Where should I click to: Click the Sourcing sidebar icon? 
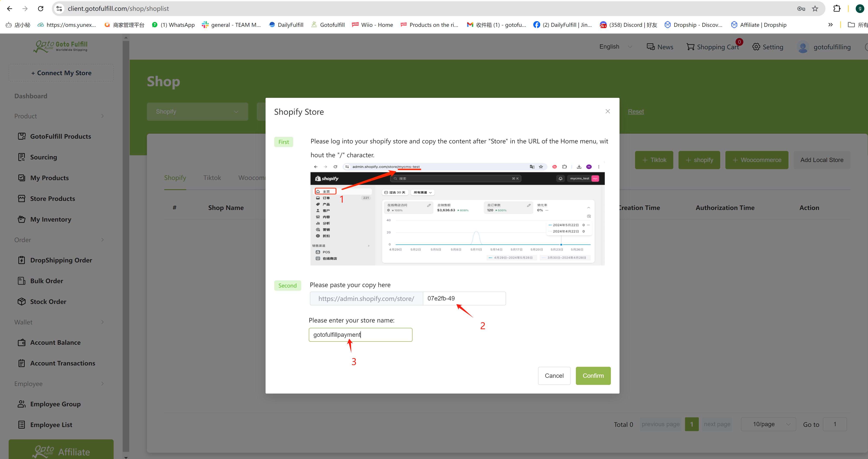(x=22, y=157)
